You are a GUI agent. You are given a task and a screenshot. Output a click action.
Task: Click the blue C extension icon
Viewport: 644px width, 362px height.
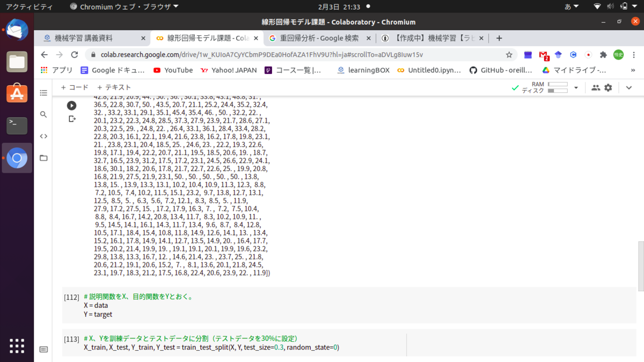click(x=573, y=55)
